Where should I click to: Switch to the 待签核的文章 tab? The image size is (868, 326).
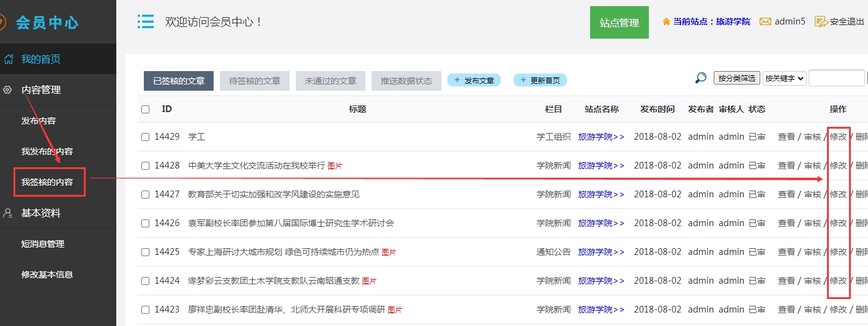pos(255,81)
